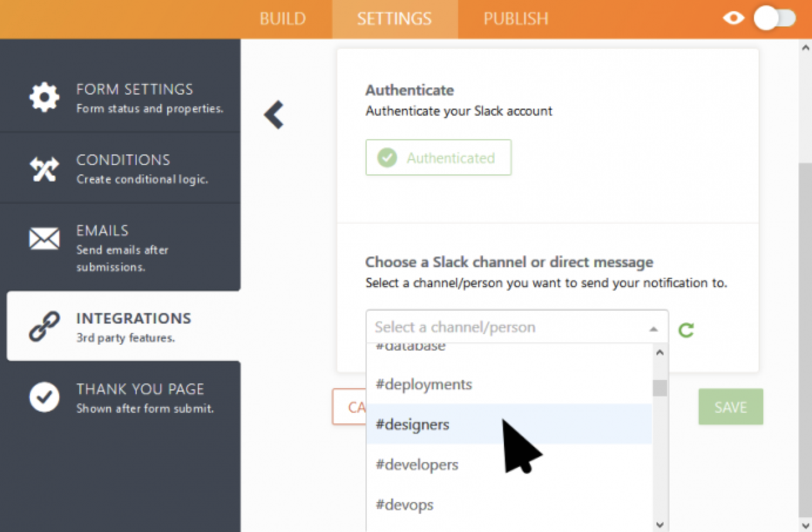Open the Publish tab
Image resolution: width=812 pixels, height=532 pixels.
516,19
